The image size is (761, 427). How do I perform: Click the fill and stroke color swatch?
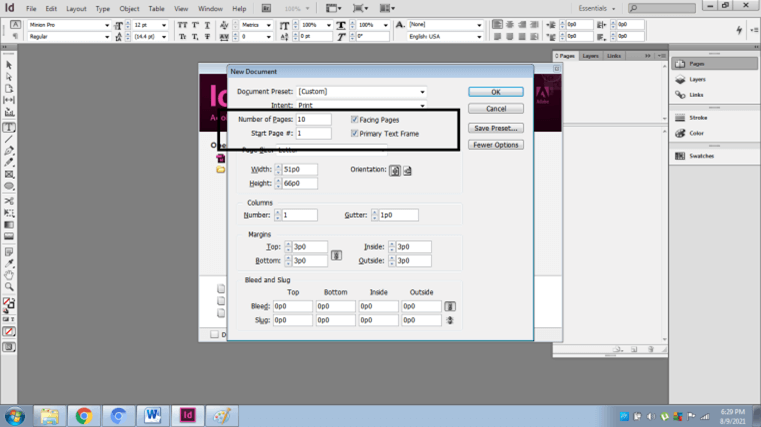[x=8, y=304]
